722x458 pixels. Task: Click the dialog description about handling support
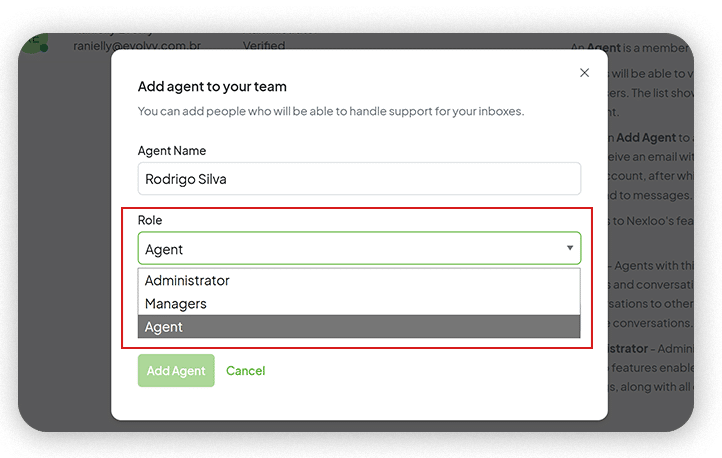[x=331, y=111]
